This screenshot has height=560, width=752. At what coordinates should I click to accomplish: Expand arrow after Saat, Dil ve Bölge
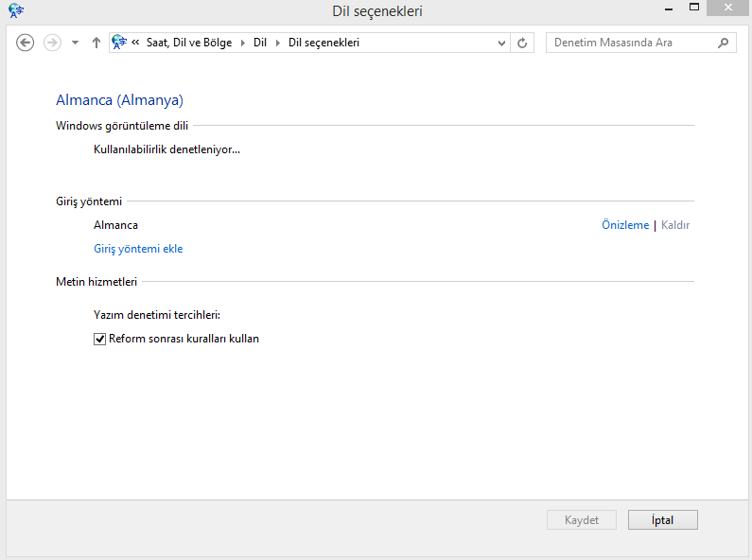point(243,43)
